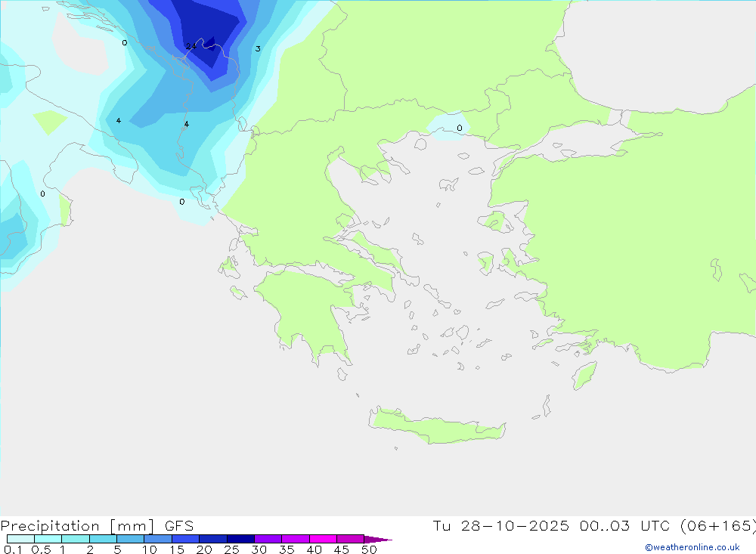Choose the 15–20 mm blue legend swatch
Viewport: 756px width, 554px height.
pos(186,539)
